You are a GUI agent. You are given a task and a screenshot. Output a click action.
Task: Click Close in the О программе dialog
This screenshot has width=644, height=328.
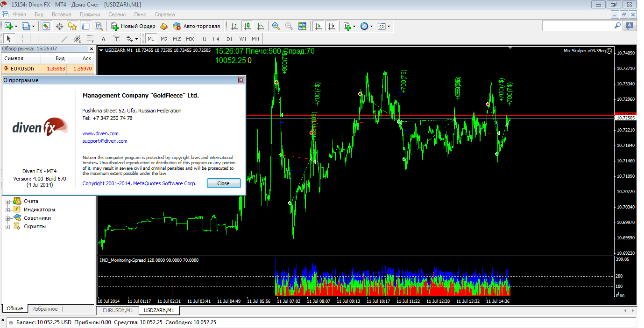pos(224,183)
